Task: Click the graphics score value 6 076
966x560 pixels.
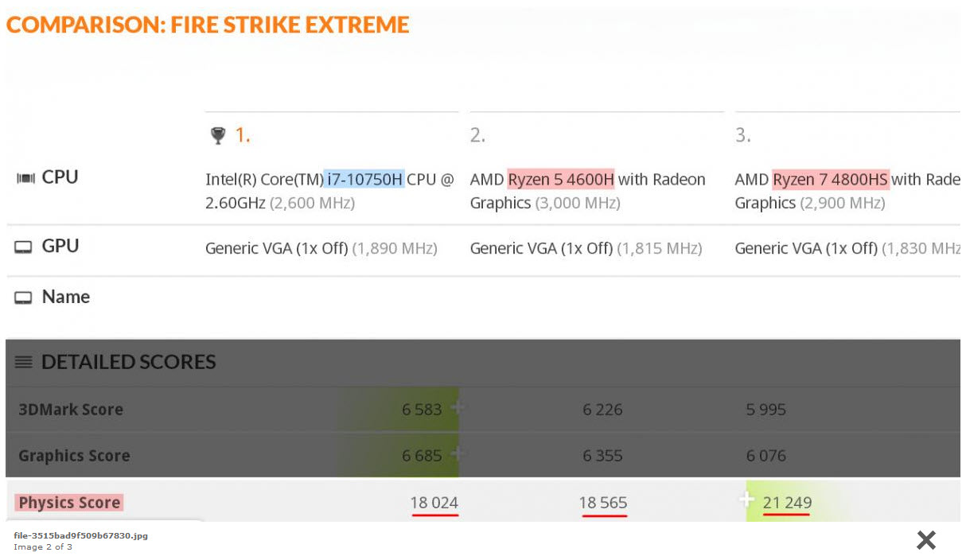Action: pos(766,456)
